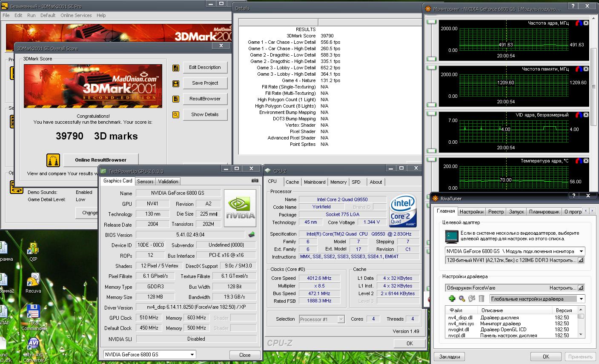Click the demo settings icon left of Demo Sounds

pyautogui.click(x=16, y=188)
